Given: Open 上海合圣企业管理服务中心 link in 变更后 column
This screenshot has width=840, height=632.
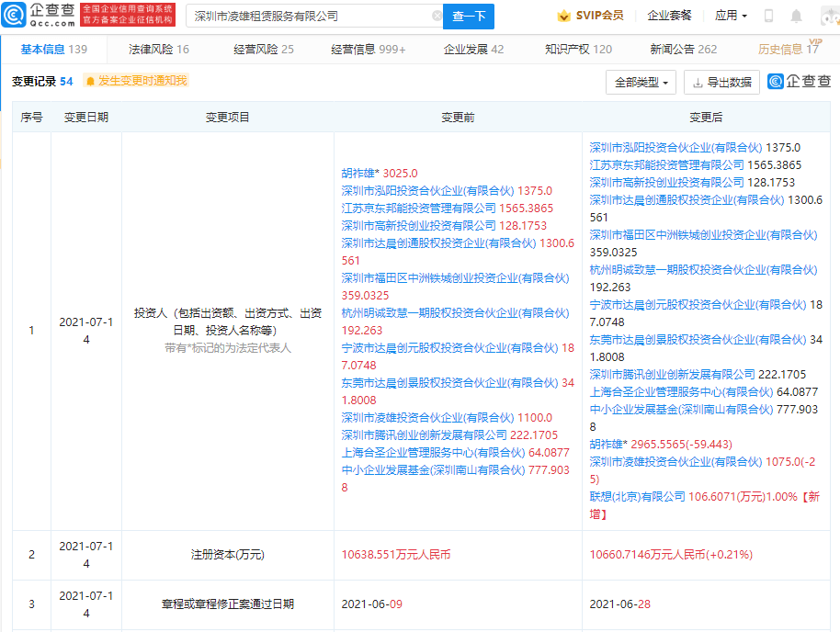Looking at the screenshot, I should tap(681, 392).
